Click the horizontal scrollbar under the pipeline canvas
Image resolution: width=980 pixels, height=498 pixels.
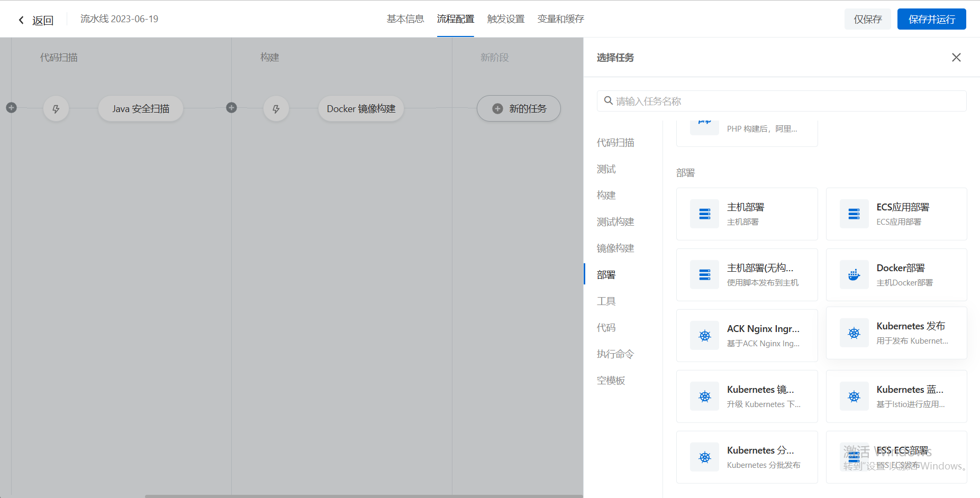coord(364,496)
